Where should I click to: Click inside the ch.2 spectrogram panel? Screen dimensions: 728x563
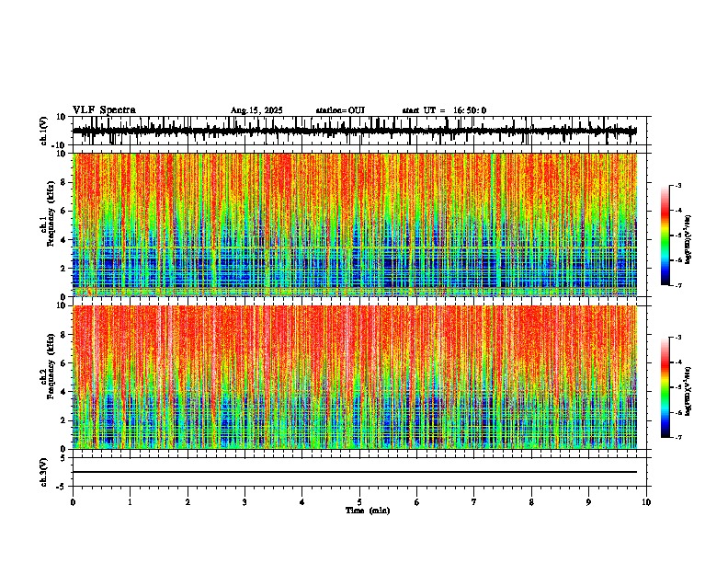[x=355, y=377]
